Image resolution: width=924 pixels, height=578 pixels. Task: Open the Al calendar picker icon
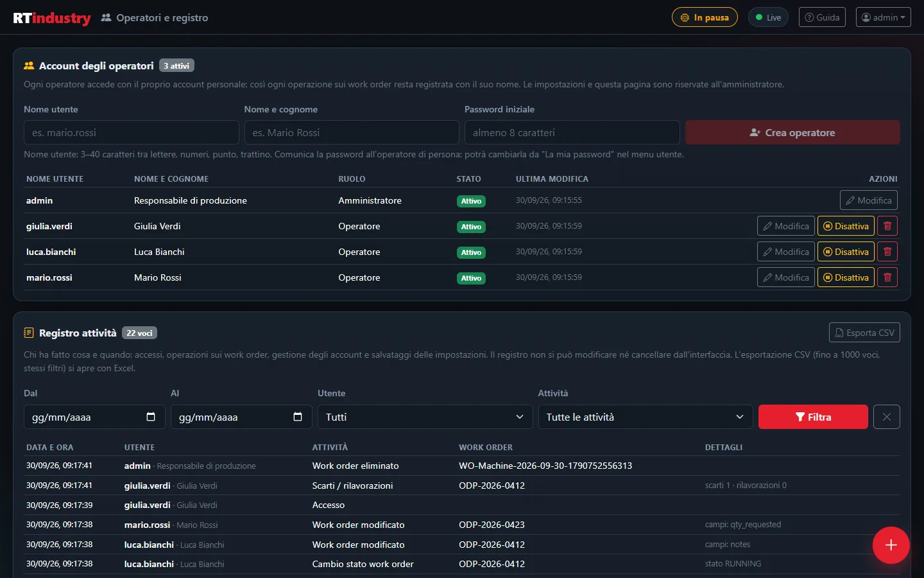pos(298,417)
